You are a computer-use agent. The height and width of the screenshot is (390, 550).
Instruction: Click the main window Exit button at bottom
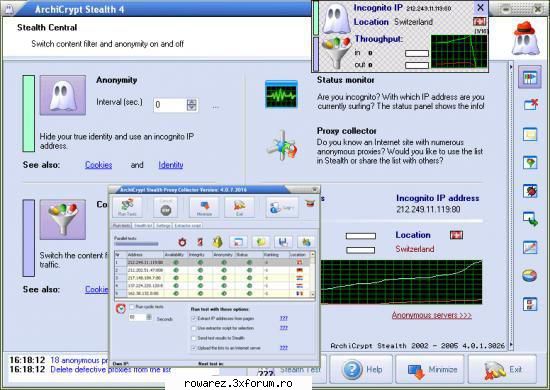[502, 369]
